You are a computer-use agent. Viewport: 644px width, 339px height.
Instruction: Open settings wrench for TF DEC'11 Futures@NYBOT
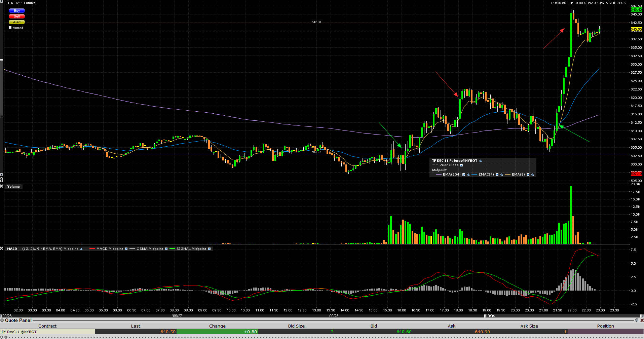coord(480,161)
